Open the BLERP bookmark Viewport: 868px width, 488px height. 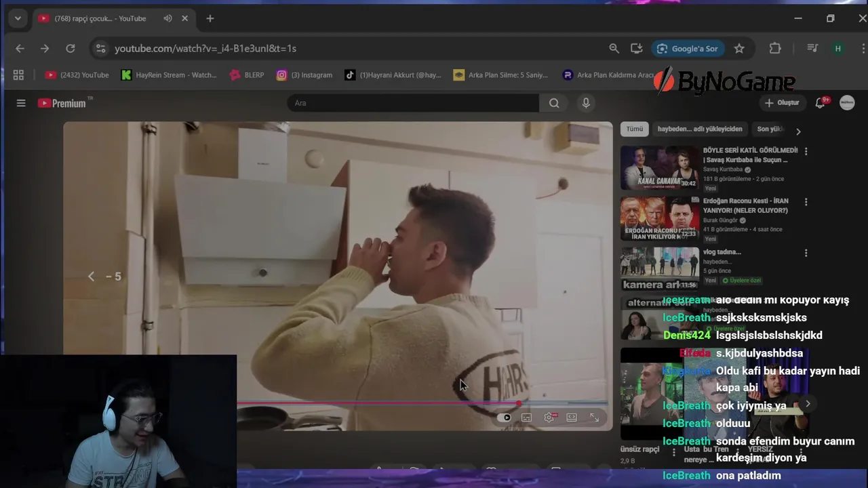[x=247, y=75]
